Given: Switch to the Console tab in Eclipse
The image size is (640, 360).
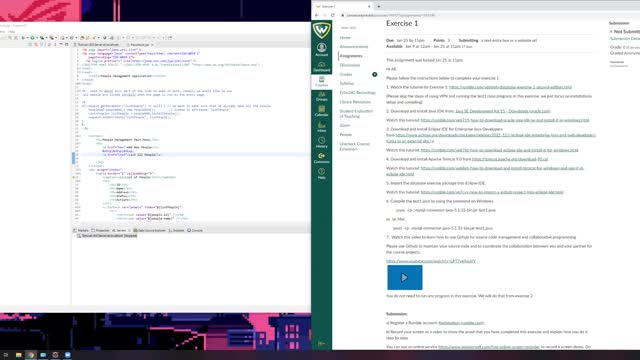Looking at the screenshot, I should pos(195,231).
